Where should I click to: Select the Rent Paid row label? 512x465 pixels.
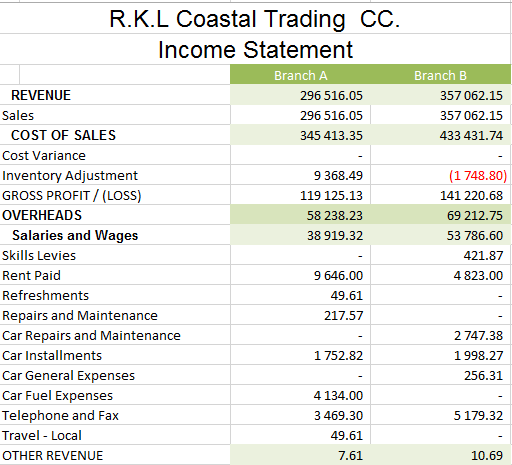[31, 276]
